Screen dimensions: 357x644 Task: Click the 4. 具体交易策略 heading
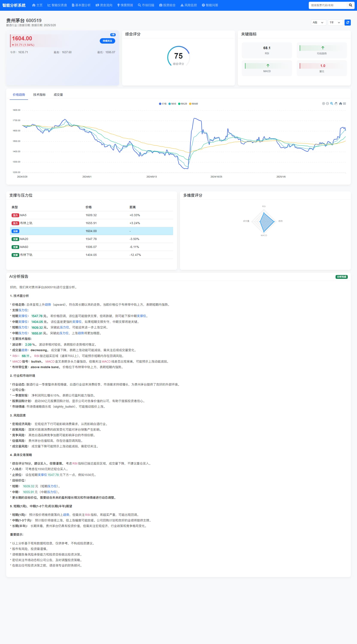tap(21, 455)
